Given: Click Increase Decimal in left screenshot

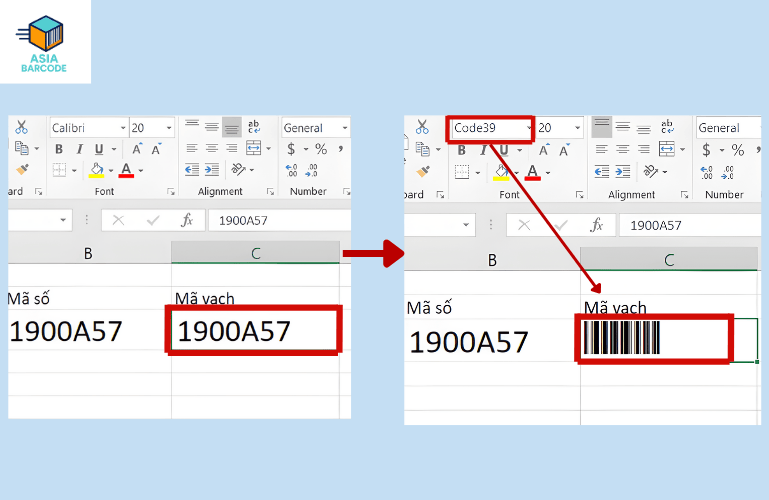Looking at the screenshot, I should (x=292, y=170).
